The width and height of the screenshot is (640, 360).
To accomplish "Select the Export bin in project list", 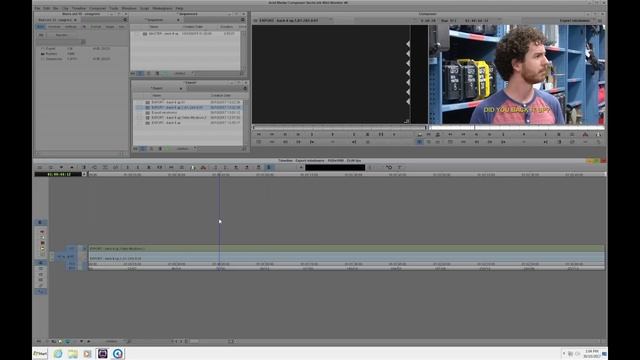I will [51, 49].
